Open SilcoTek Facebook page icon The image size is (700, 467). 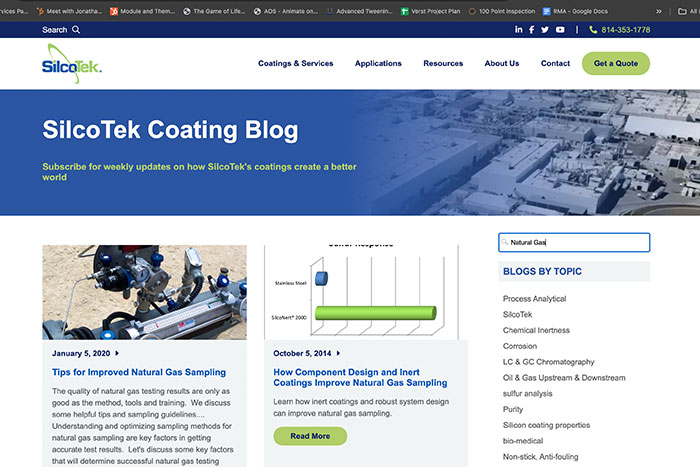(531, 29)
